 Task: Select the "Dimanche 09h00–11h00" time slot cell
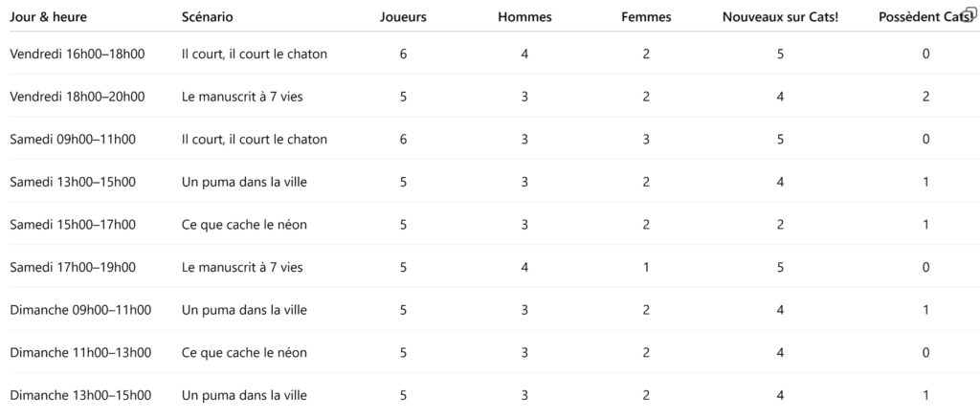point(80,310)
